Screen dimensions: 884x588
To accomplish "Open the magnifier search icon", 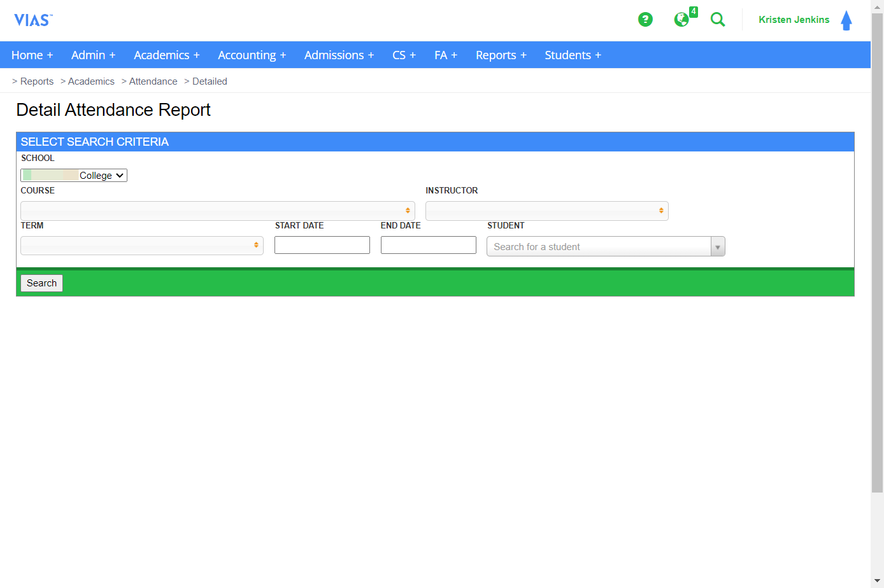I will 718,20.
